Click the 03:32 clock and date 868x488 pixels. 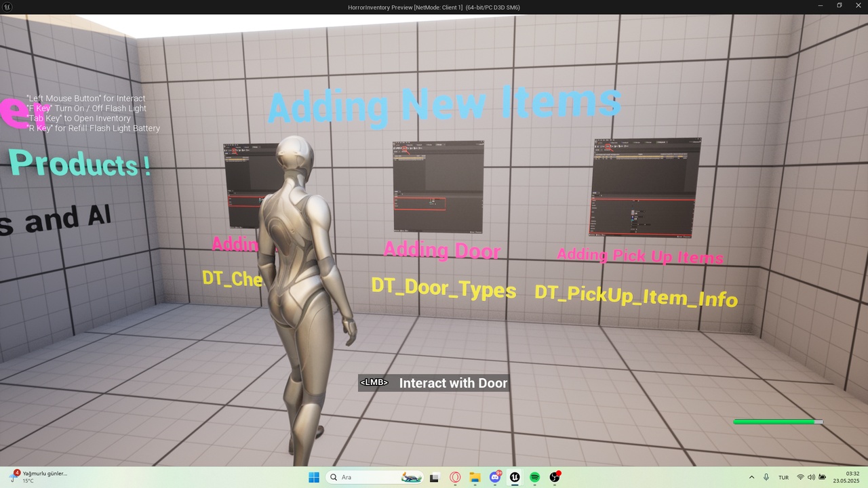point(846,477)
